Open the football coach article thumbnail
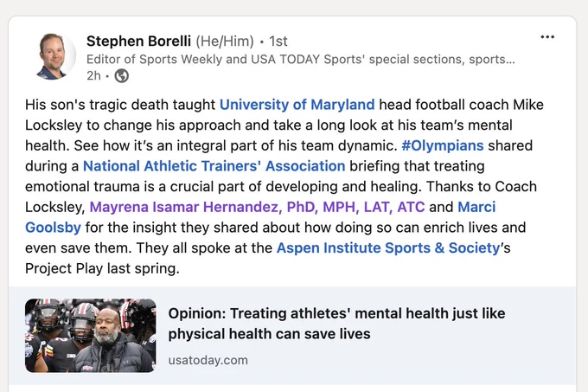This screenshot has width=588, height=392. tap(91, 336)
